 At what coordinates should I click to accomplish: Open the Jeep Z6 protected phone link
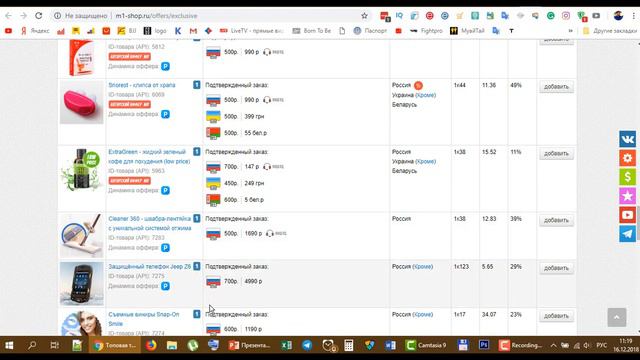[x=149, y=267]
